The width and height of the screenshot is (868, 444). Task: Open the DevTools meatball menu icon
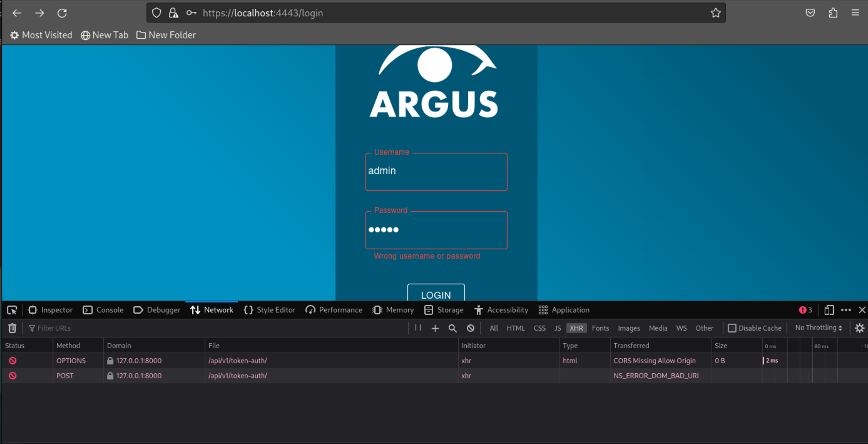[845, 309]
